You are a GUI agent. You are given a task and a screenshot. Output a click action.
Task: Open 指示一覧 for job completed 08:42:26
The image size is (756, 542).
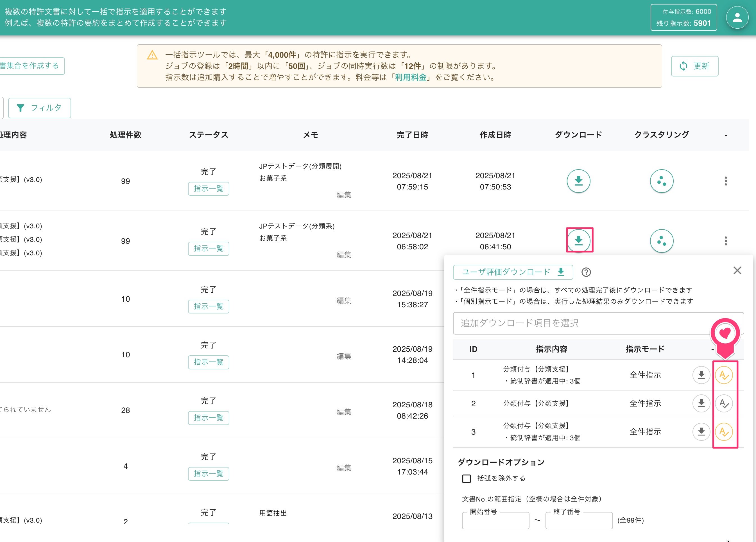(208, 418)
